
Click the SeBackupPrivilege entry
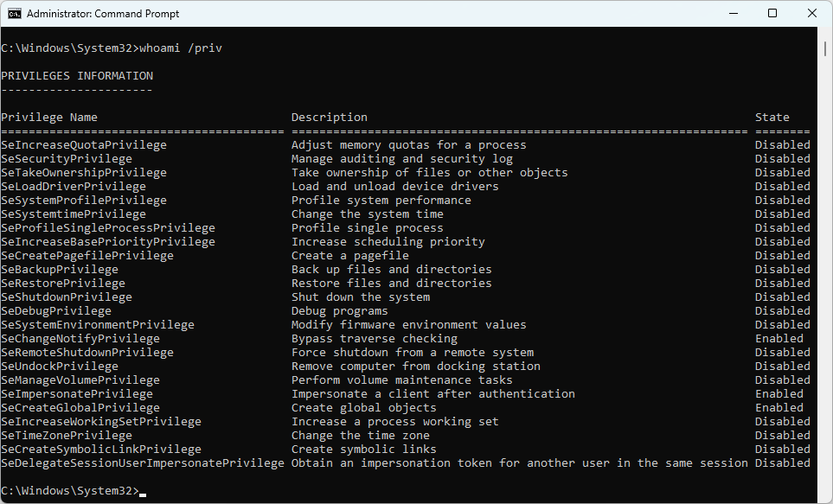(x=60, y=270)
